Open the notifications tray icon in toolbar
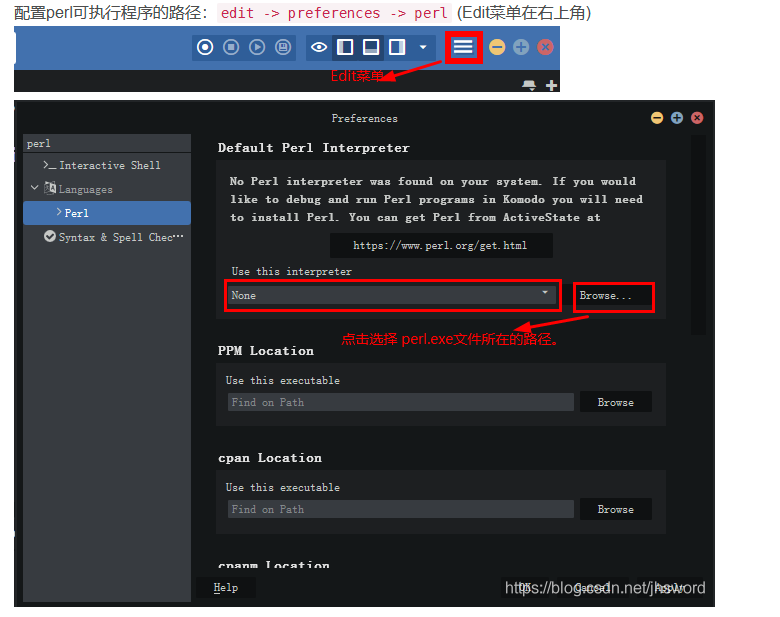 pyautogui.click(x=529, y=85)
